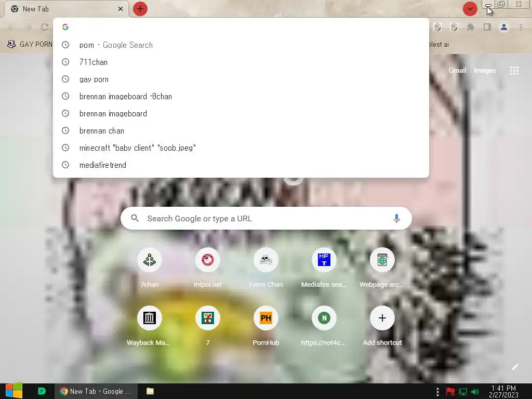Click the first extension icon in the toolbar
Viewport: 532px width, 399px height.
pos(437,27)
